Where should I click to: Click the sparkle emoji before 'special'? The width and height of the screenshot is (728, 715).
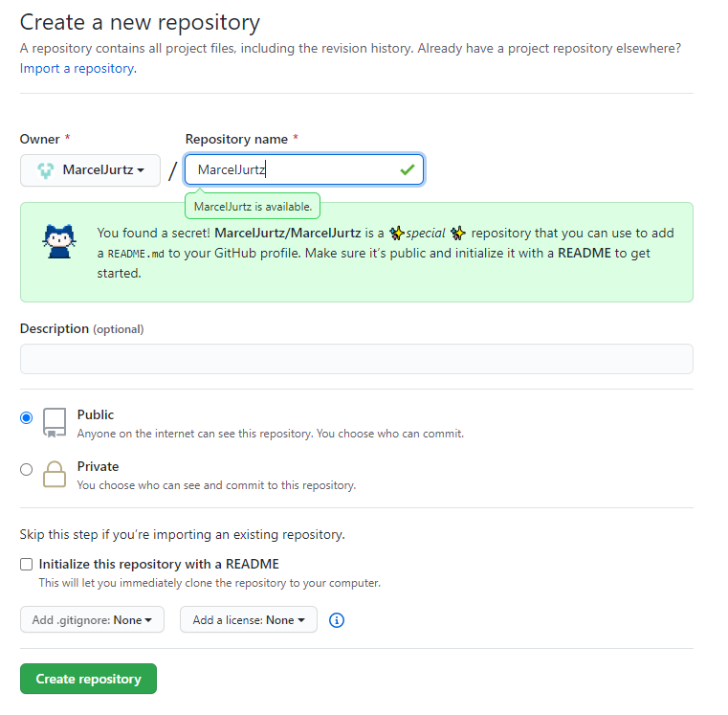point(396,233)
